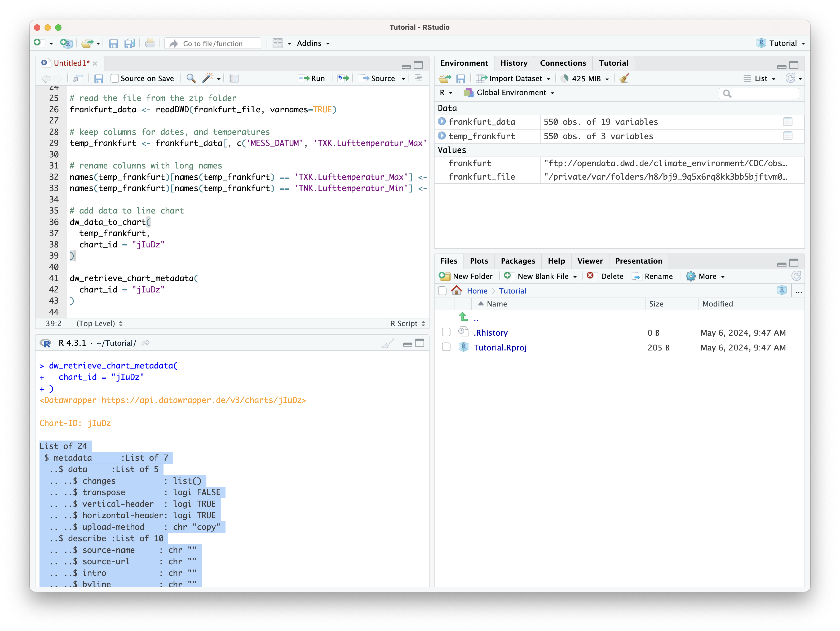This screenshot has width=840, height=631.
Task: Open the Presentation tab
Action: [x=638, y=261]
